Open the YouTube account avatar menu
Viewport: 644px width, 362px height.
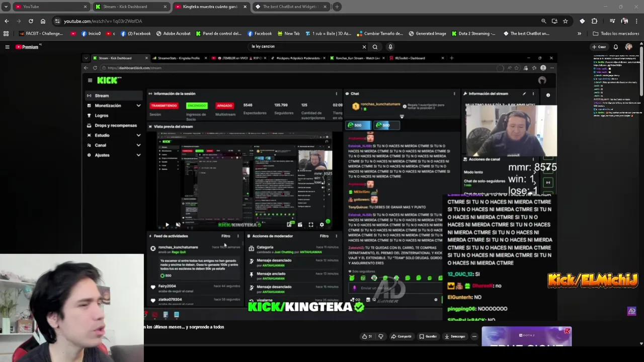coord(628,47)
